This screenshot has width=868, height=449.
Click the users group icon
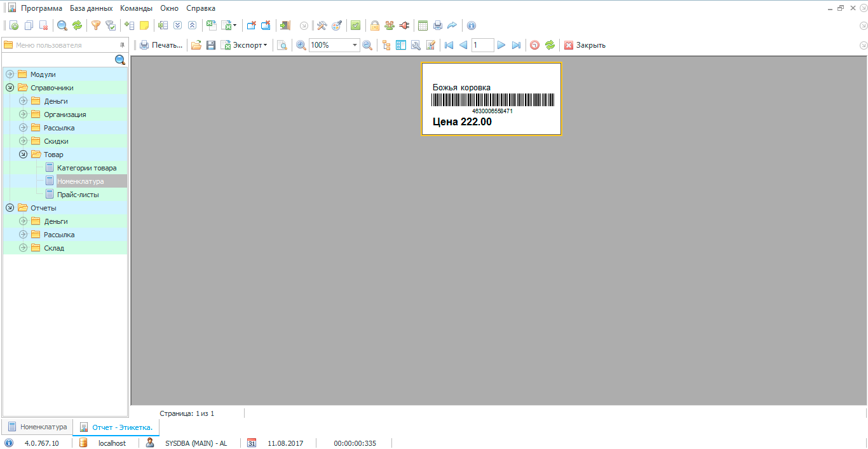click(390, 25)
